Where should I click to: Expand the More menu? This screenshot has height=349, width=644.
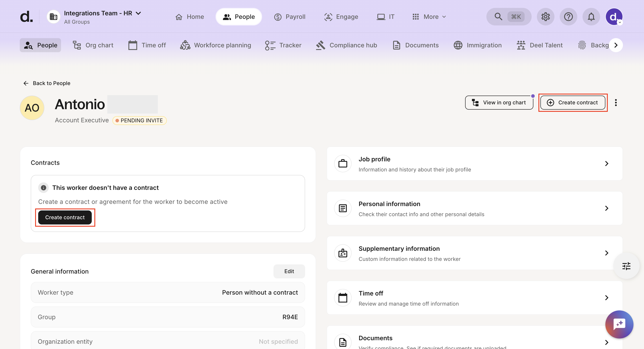coord(429,17)
